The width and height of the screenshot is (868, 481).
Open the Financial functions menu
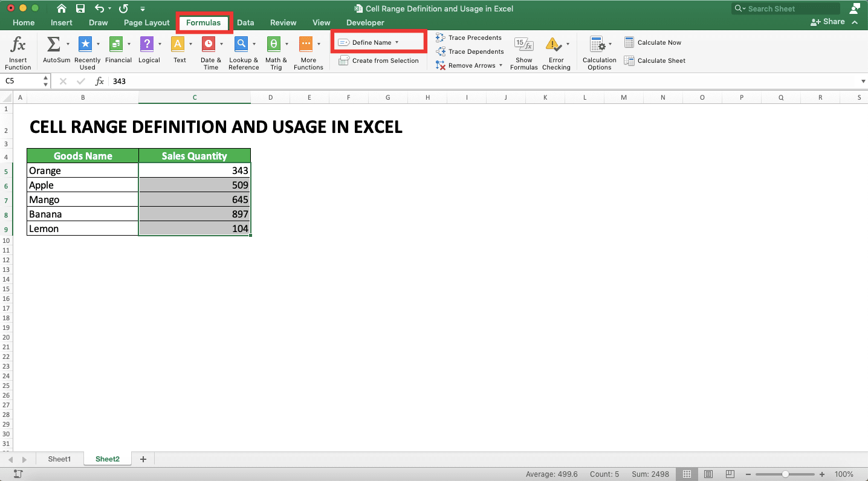click(117, 44)
